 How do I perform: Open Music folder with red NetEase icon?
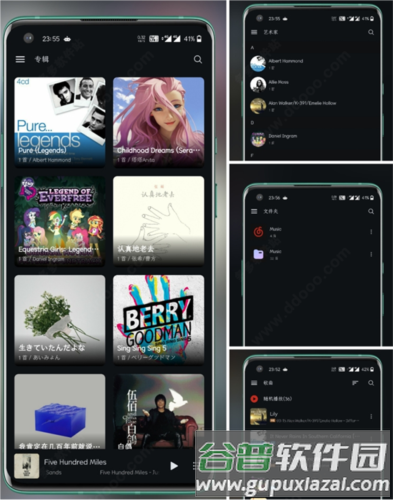313,232
